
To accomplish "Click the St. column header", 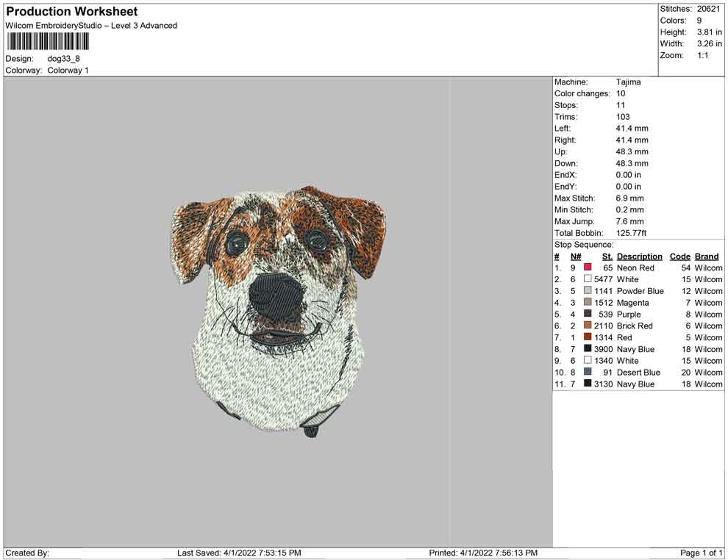I will [x=607, y=256].
